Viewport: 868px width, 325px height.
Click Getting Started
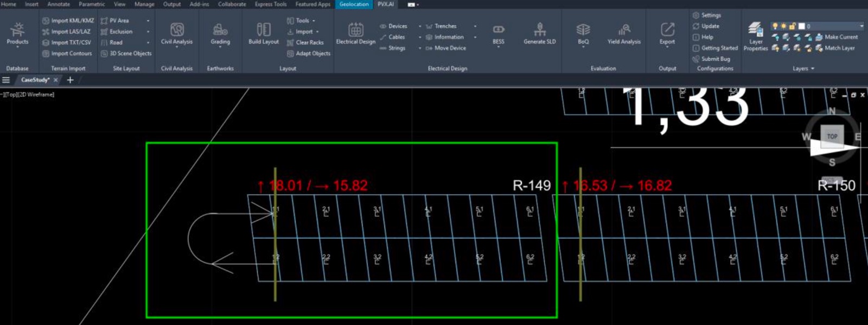[715, 48]
